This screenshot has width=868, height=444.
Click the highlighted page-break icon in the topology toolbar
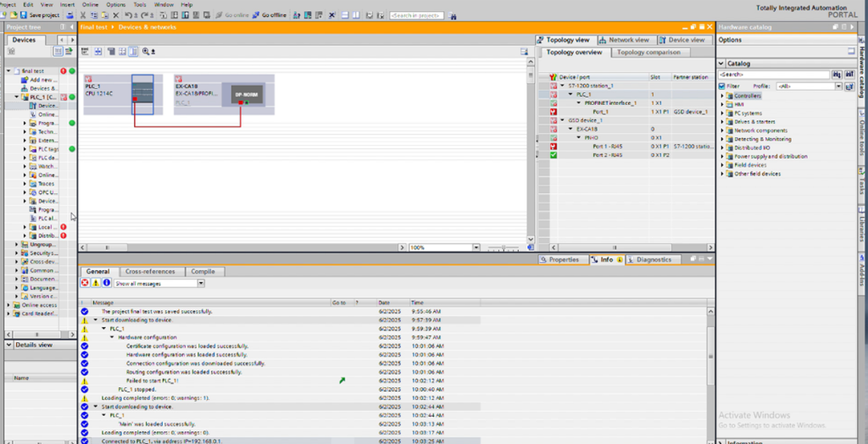(133, 51)
